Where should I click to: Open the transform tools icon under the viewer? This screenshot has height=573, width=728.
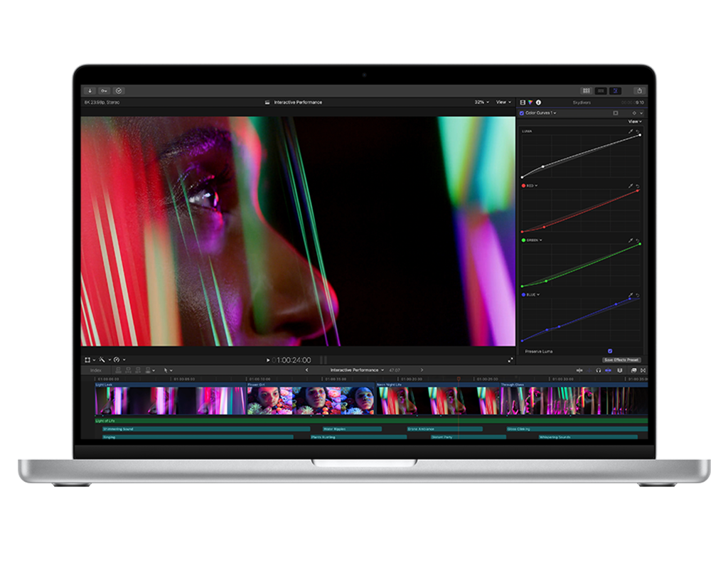coord(88,360)
